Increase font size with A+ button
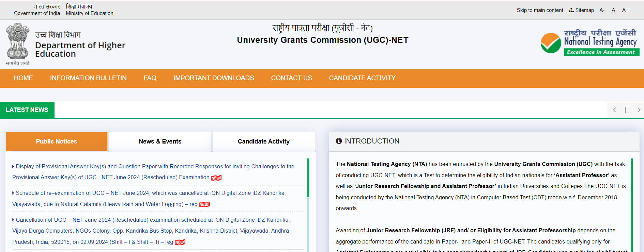This screenshot has height=252, width=644. (x=625, y=10)
